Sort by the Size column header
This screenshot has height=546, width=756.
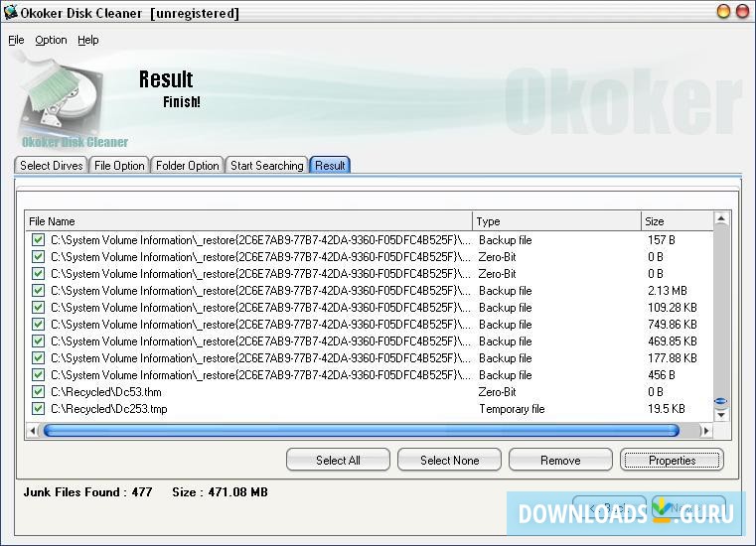coord(677,221)
